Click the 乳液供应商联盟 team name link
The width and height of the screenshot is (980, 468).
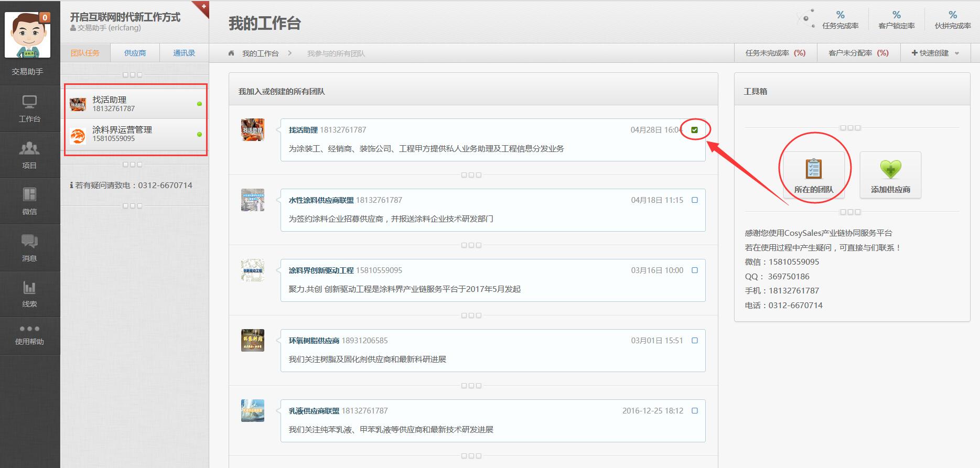coord(314,411)
